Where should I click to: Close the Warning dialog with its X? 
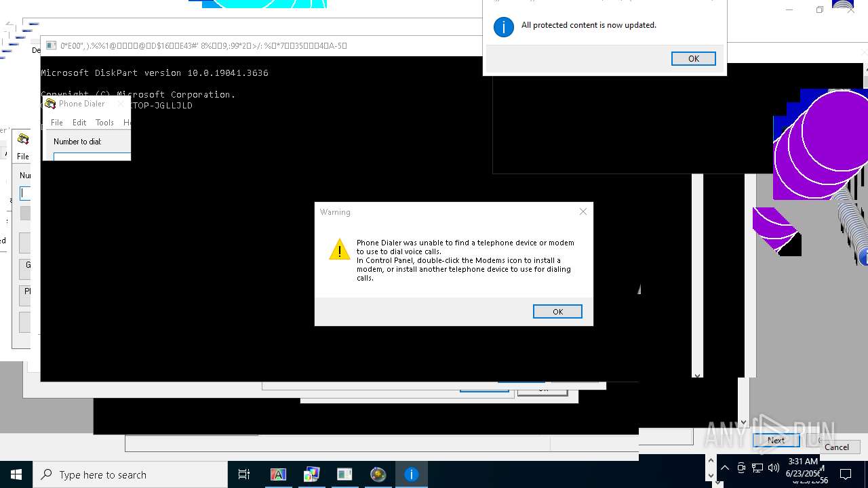tap(583, 211)
